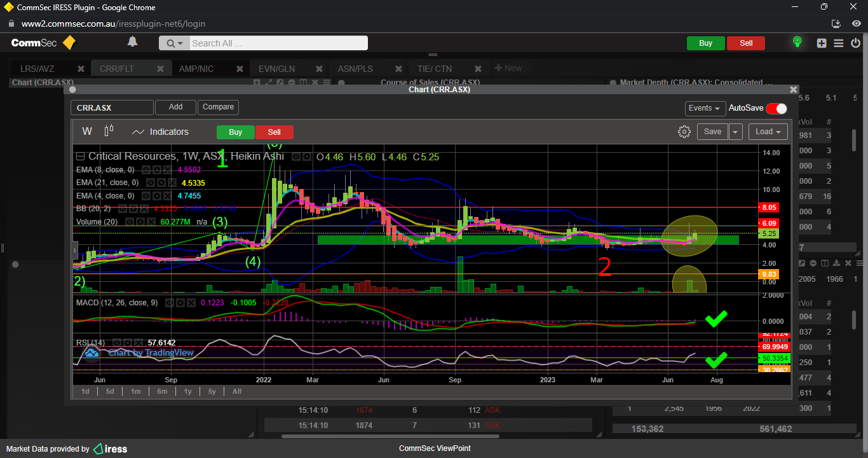This screenshot has width=868, height=458.
Task: Click the Save chart button
Action: 712,132
